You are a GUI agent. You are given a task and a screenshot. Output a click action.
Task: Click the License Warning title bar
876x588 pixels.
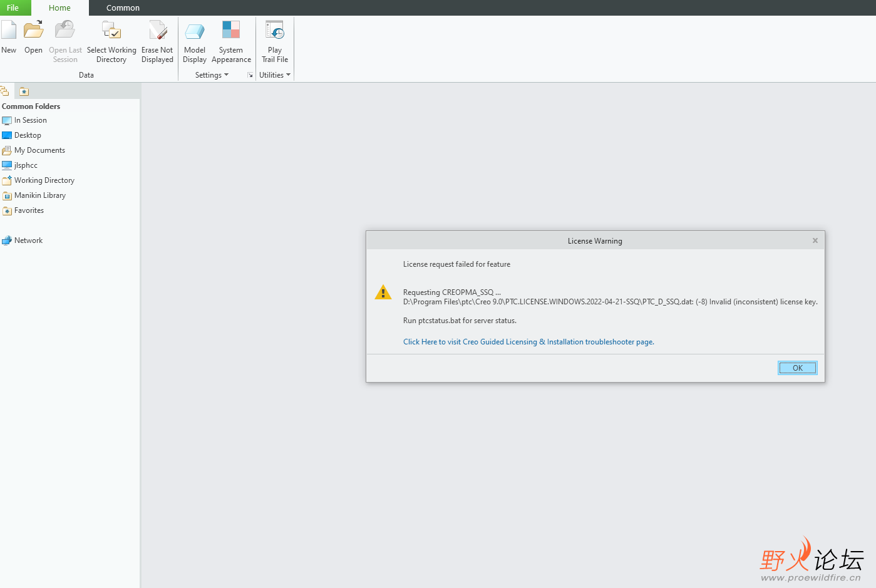coord(595,240)
